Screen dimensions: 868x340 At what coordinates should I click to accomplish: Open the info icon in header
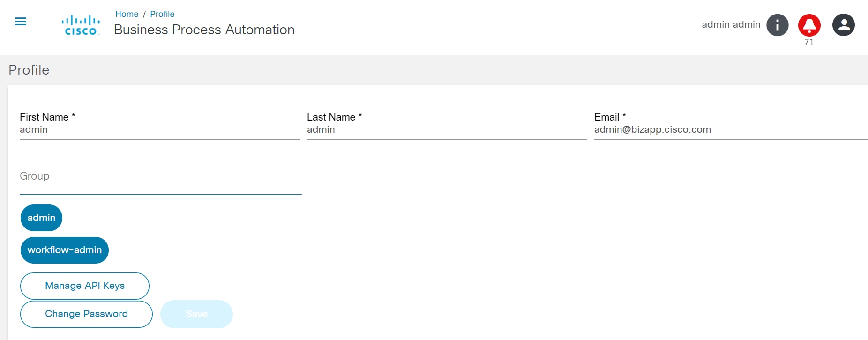tap(777, 25)
